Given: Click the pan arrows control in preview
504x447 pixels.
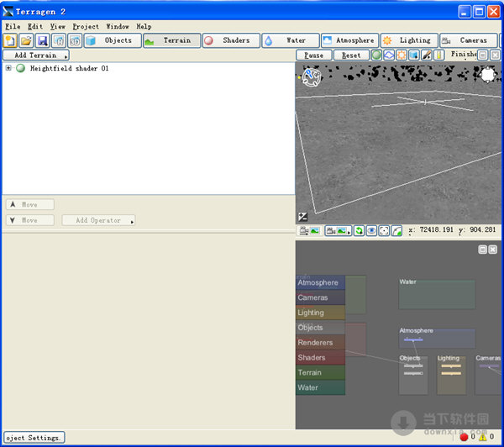Looking at the screenshot, I should tap(487, 75).
